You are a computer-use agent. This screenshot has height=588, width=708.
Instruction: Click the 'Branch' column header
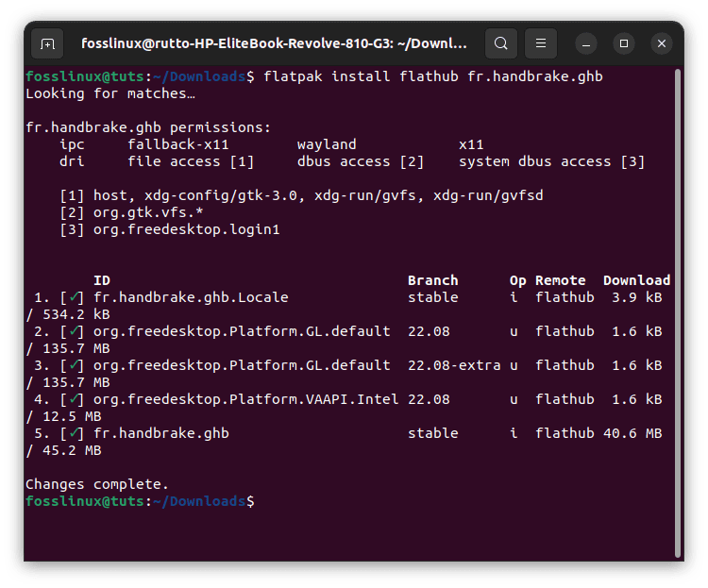coord(433,281)
